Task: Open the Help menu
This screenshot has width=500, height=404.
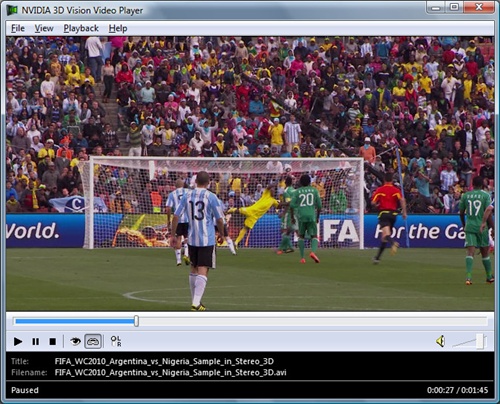Action: point(118,28)
